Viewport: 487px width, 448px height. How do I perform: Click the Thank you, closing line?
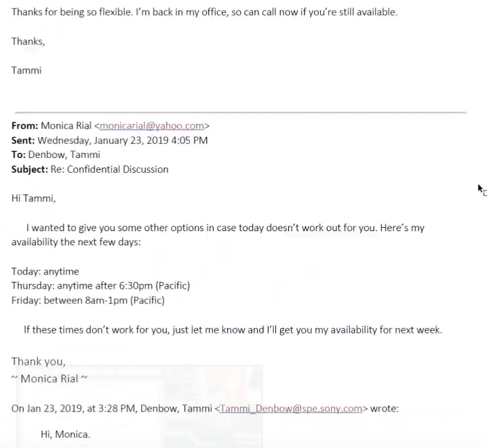(39, 362)
